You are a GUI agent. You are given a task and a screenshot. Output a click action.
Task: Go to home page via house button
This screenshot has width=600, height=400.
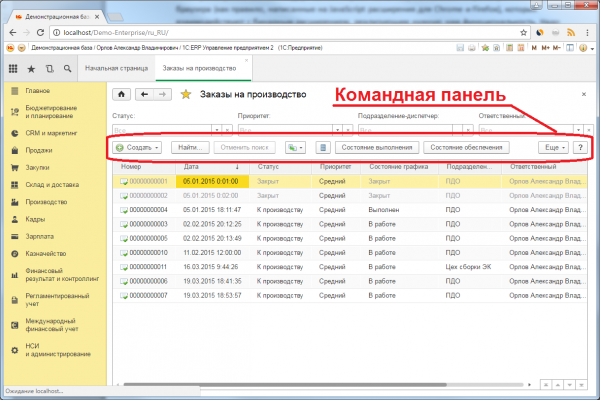coord(123,95)
